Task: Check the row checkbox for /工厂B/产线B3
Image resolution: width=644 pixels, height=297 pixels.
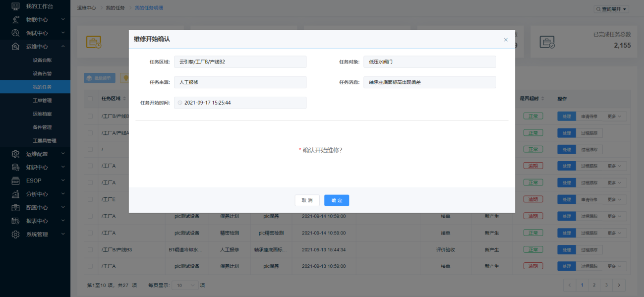Action: click(90, 249)
